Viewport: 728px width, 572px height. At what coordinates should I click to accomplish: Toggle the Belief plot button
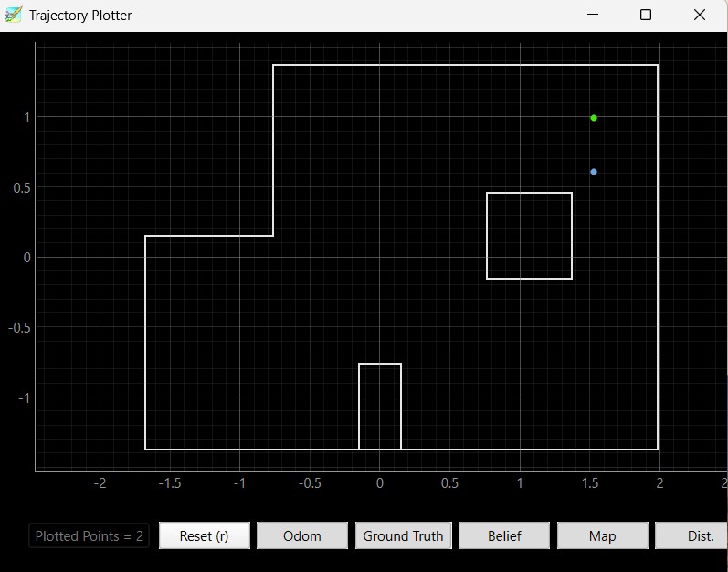pyautogui.click(x=504, y=535)
